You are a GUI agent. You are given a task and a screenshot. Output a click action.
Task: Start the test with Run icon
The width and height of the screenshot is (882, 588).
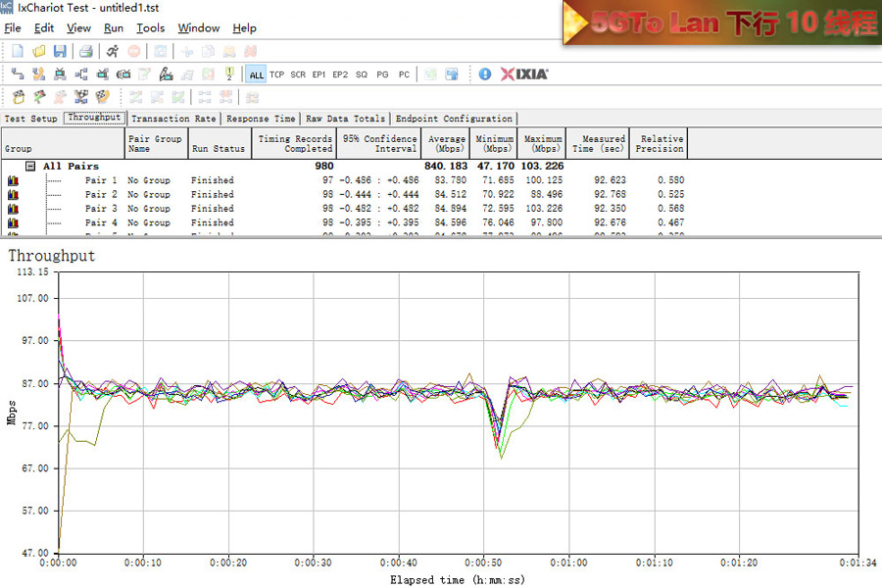(x=113, y=51)
